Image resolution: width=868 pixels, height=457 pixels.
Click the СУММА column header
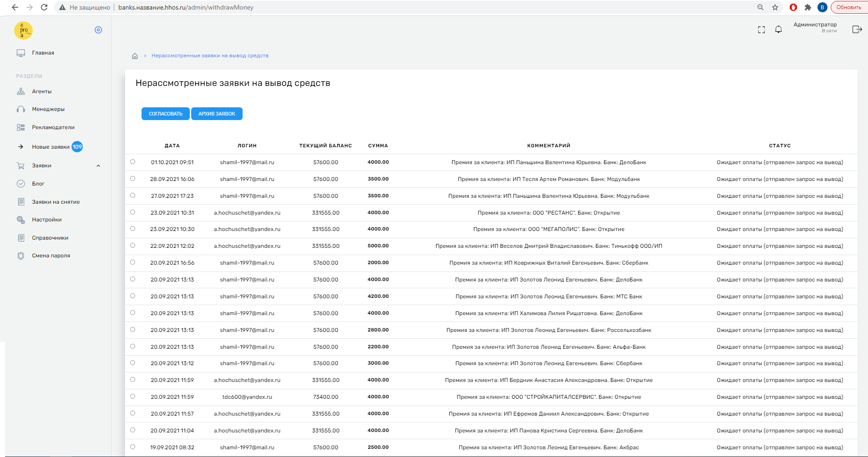(x=378, y=146)
